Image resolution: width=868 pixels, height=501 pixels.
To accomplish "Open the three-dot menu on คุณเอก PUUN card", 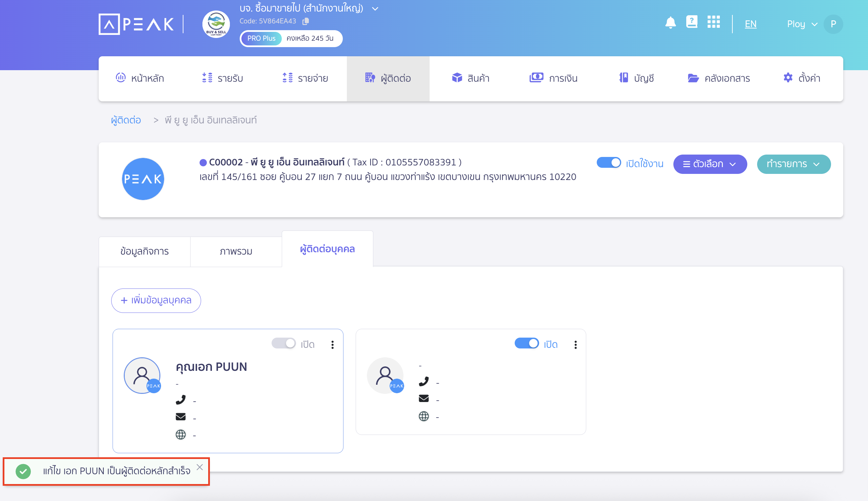I will point(332,344).
